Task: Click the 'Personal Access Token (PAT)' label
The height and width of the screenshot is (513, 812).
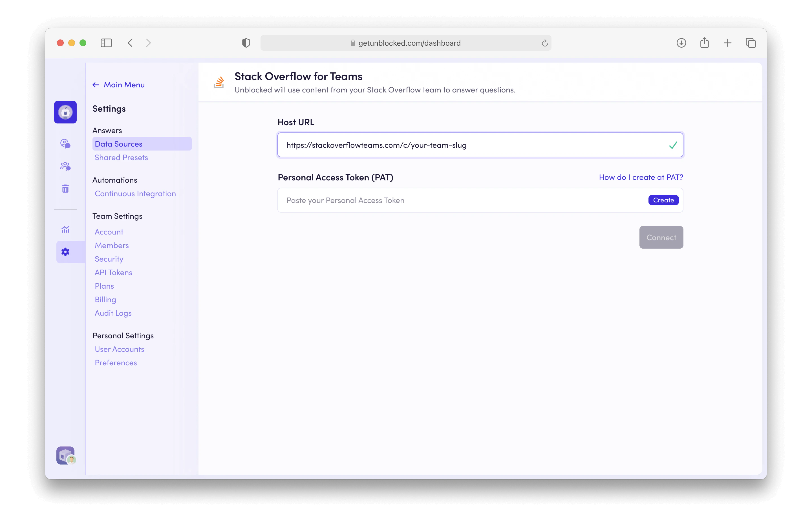Action: tap(335, 177)
